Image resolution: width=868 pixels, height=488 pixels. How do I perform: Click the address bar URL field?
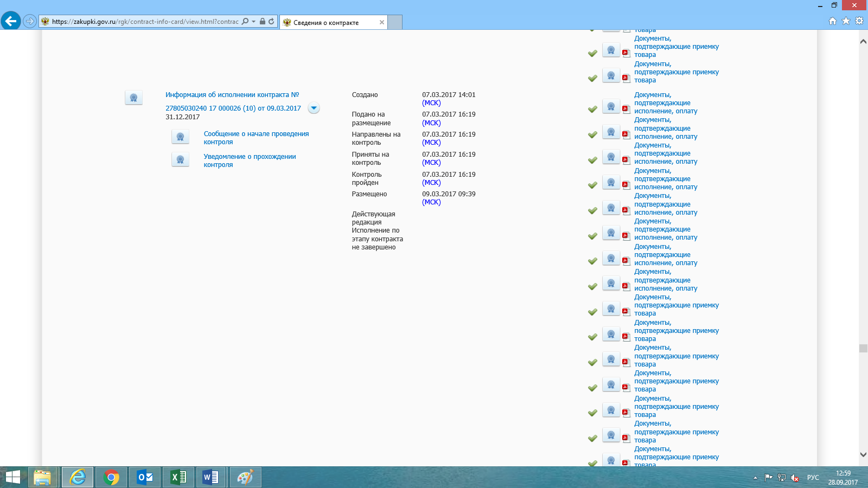[x=145, y=22]
